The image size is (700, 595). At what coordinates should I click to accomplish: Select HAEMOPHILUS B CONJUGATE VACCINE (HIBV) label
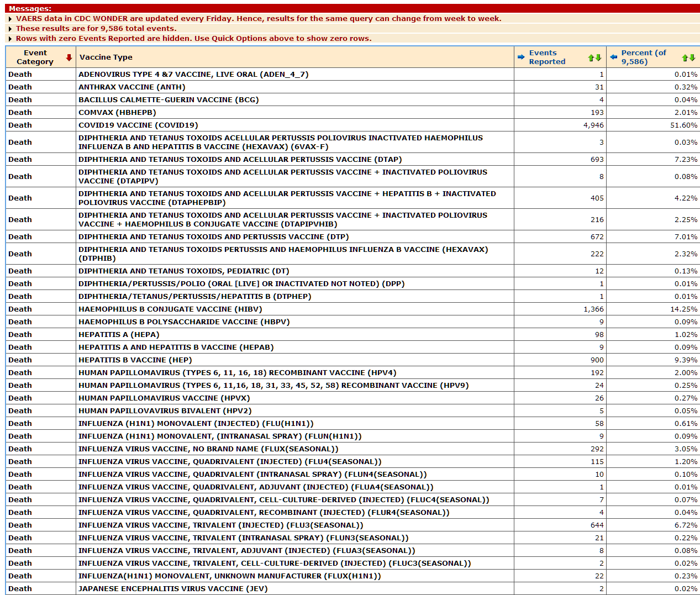pyautogui.click(x=170, y=309)
